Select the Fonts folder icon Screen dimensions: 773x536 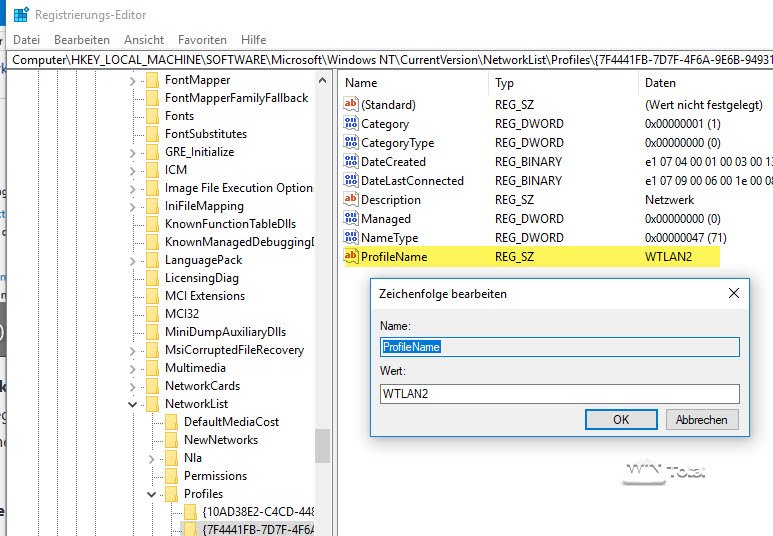click(152, 116)
